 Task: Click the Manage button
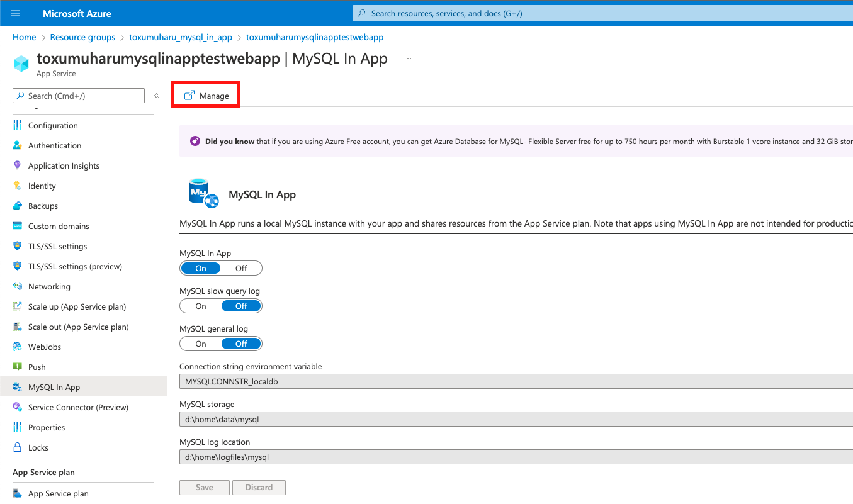pos(206,96)
